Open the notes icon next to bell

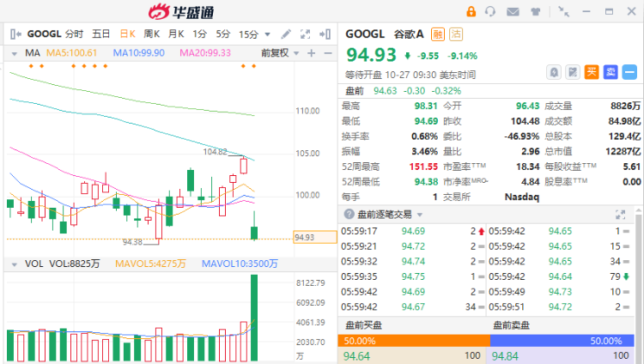tap(573, 72)
